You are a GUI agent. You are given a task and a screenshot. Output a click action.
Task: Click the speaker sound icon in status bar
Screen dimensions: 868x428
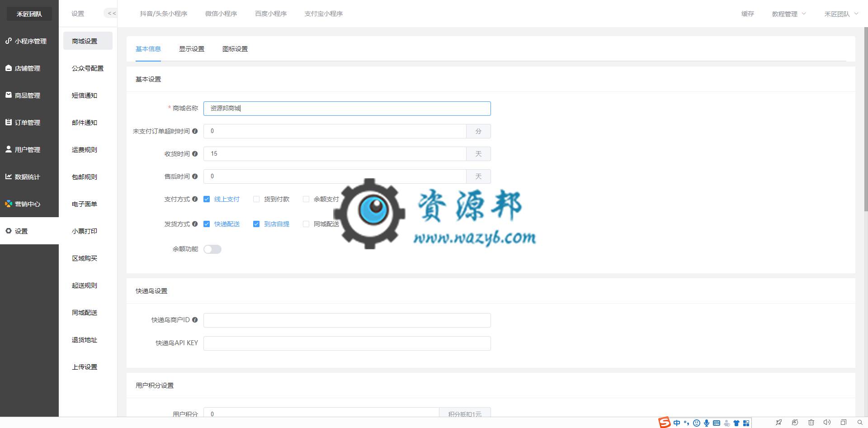click(x=827, y=423)
